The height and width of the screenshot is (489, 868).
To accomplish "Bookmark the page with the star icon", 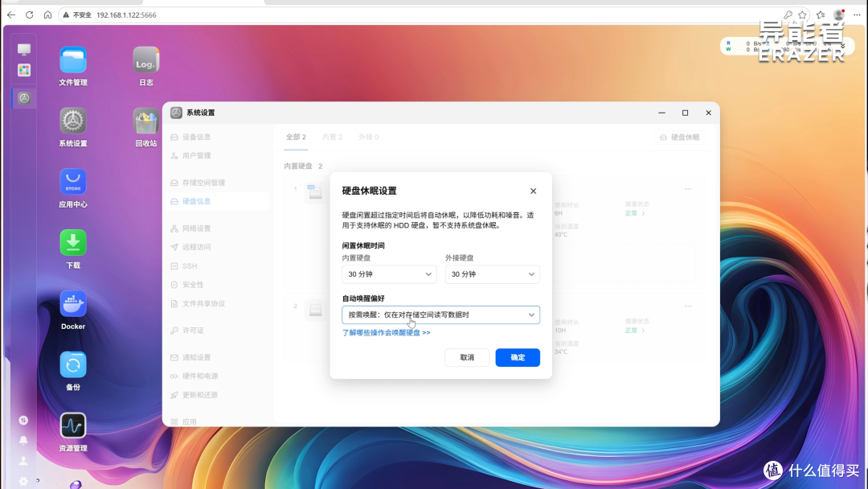I will point(803,15).
